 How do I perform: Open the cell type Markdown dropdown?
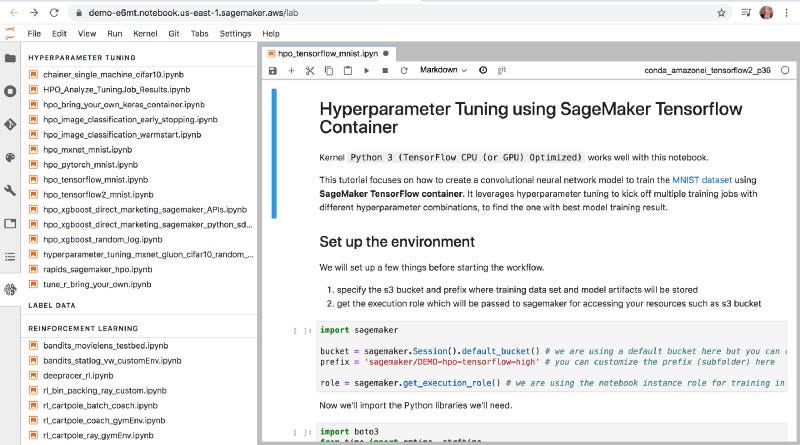[x=443, y=70]
